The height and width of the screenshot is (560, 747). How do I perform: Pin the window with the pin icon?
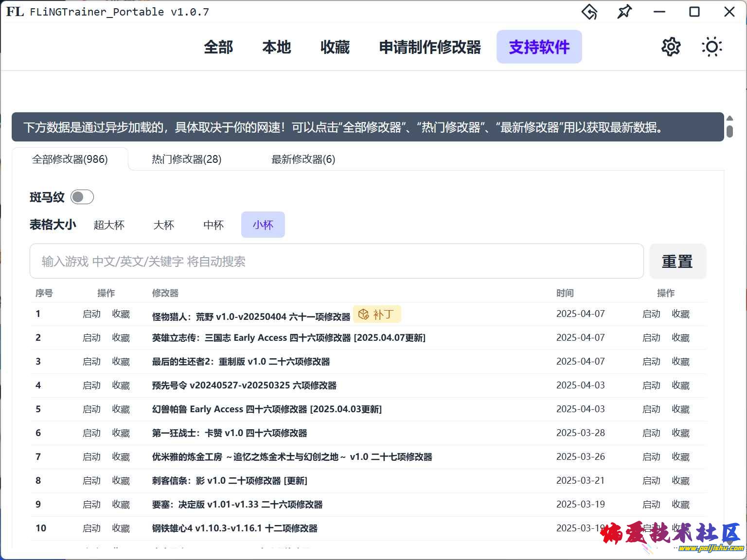tap(625, 12)
